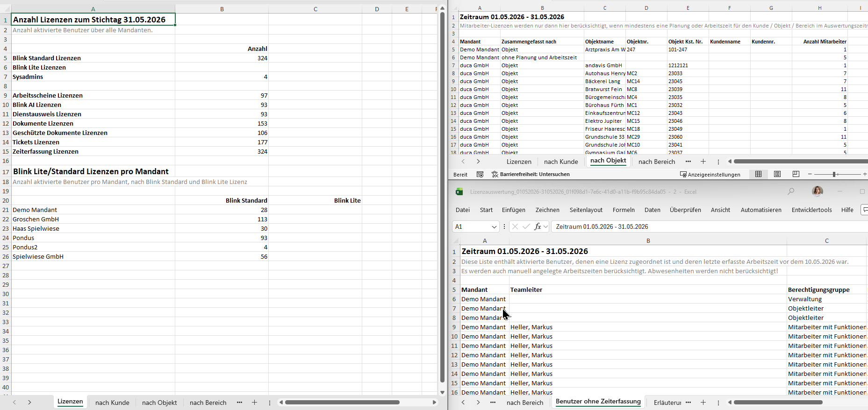Open macro recording icon next to Bereit

tap(480, 174)
